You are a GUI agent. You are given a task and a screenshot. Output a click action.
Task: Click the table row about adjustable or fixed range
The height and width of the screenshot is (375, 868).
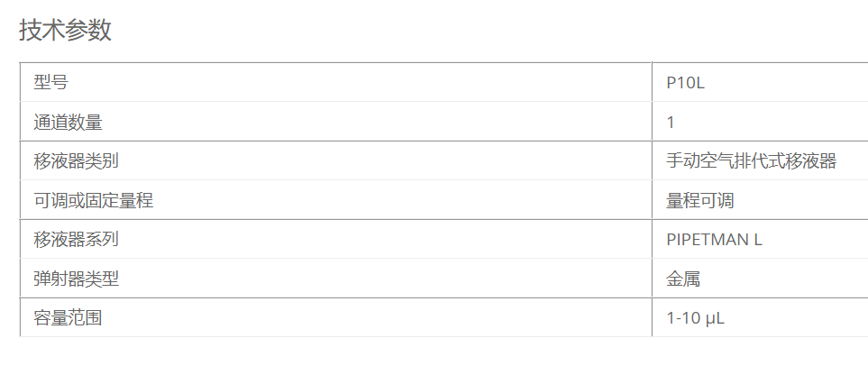coord(361,201)
